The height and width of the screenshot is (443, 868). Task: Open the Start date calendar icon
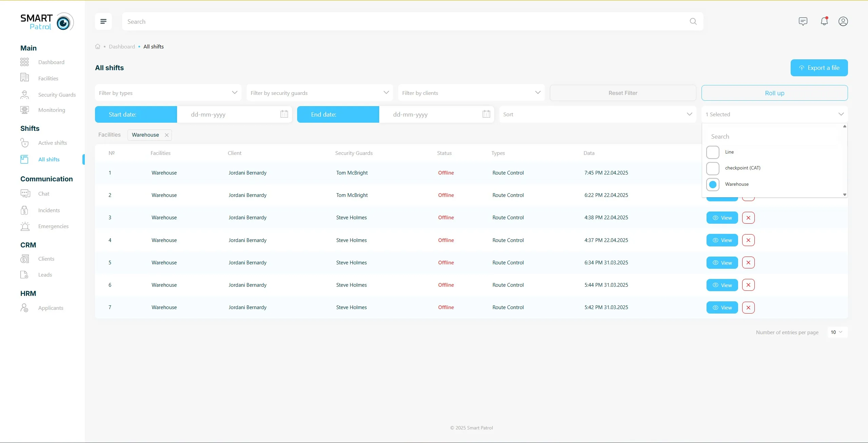click(284, 114)
